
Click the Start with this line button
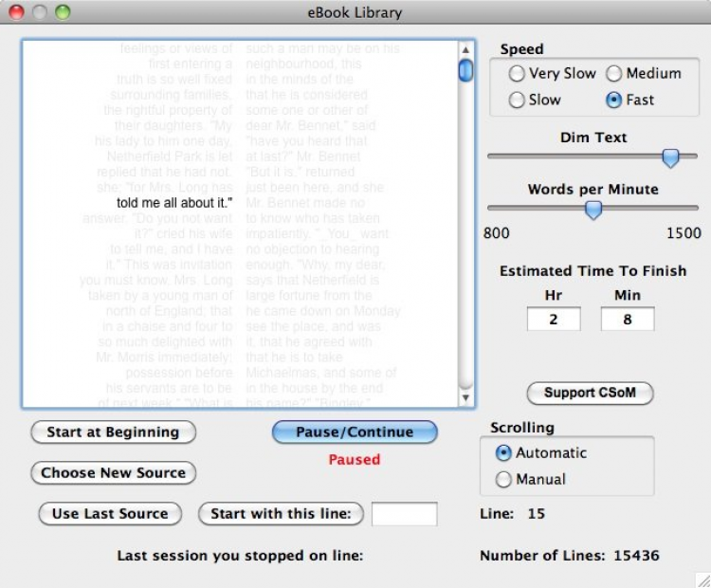[282, 514]
